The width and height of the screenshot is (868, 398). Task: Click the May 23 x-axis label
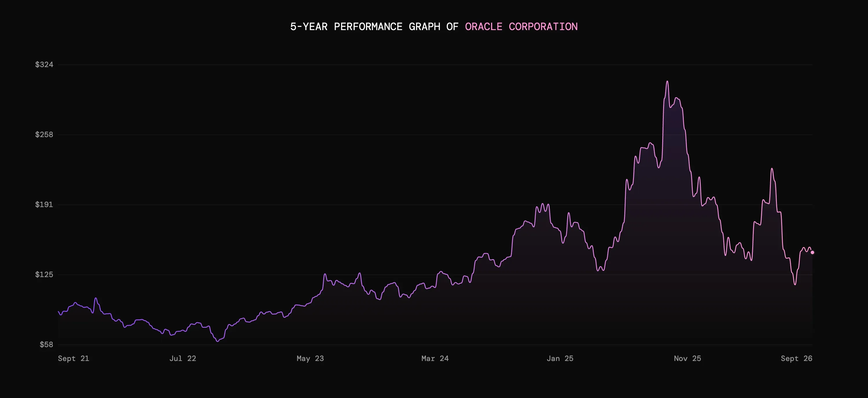[x=310, y=359]
